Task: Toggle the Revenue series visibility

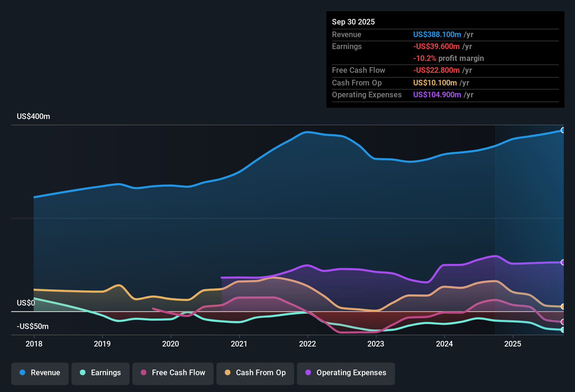Action: pos(40,373)
